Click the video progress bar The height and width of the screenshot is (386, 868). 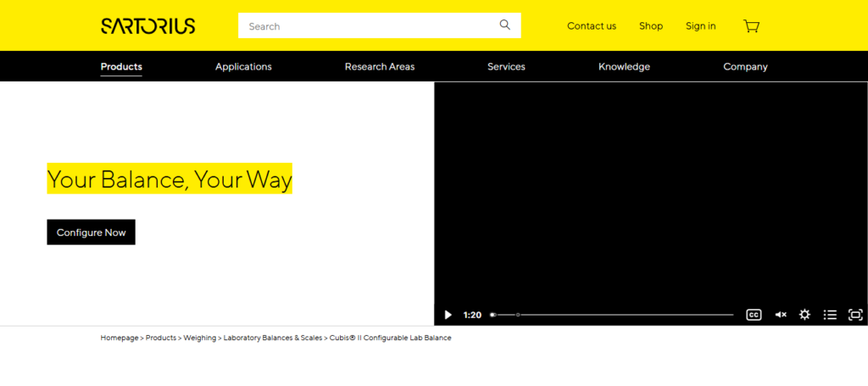612,315
